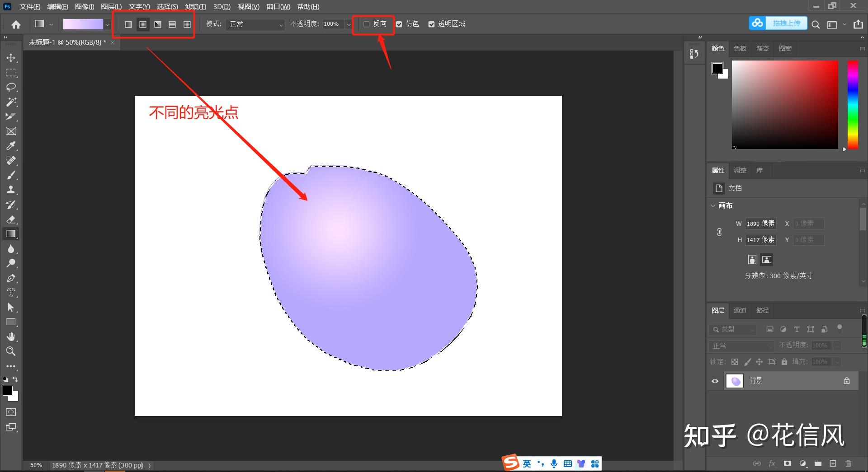Choose the angle gradient style
The width and height of the screenshot is (868, 472).
point(158,24)
